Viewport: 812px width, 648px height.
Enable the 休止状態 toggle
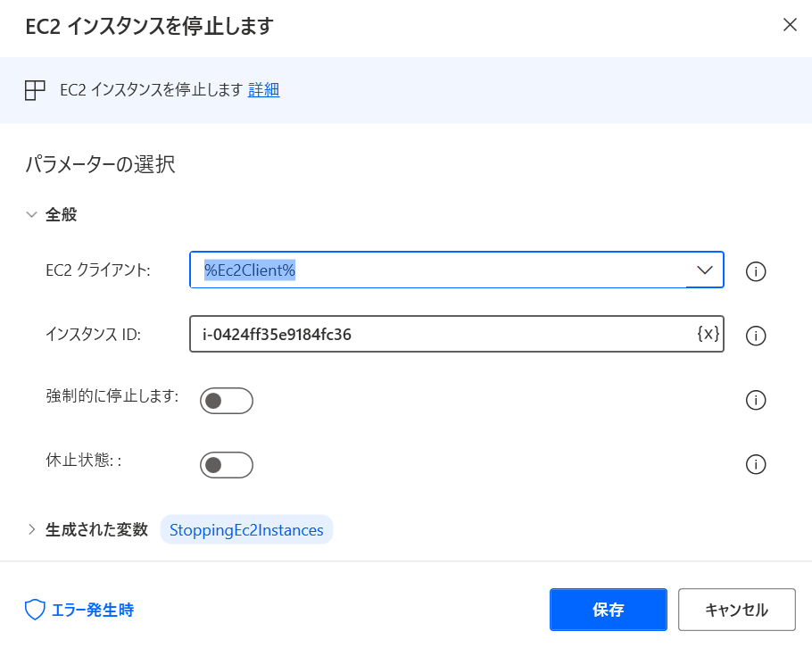[227, 465]
